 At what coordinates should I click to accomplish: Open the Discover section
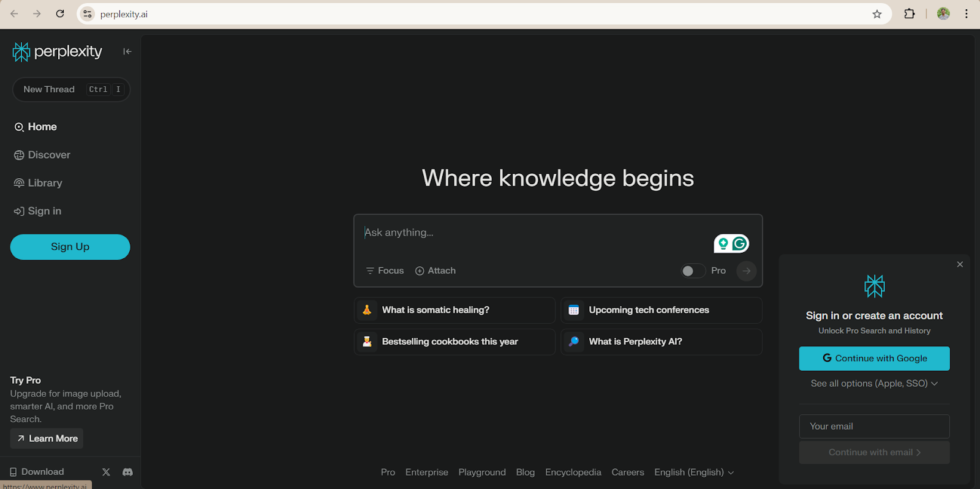pos(42,155)
